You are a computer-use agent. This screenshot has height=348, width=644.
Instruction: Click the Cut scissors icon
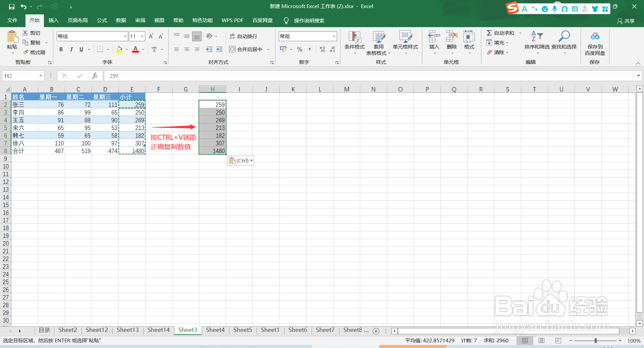point(25,33)
